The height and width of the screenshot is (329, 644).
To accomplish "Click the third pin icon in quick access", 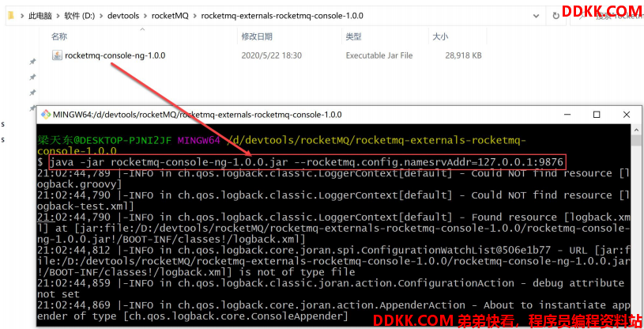I will click(x=32, y=93).
